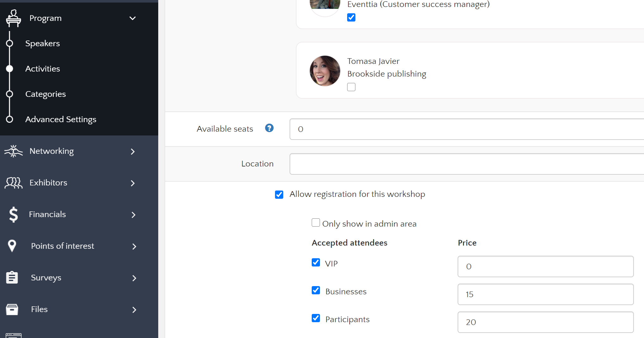Enable Only show in admin area
The height and width of the screenshot is (338, 644).
[x=316, y=222]
